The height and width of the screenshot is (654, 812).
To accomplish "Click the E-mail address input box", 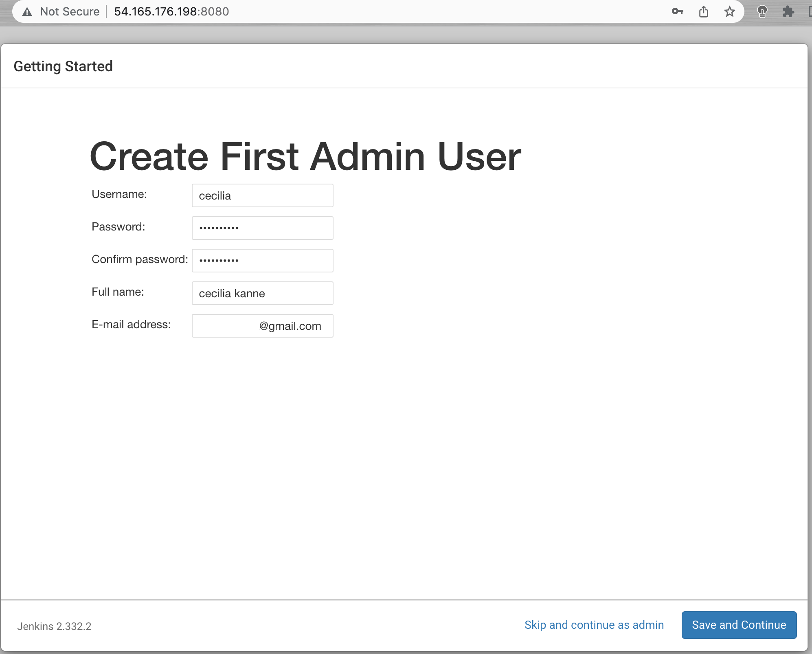I will pos(262,326).
